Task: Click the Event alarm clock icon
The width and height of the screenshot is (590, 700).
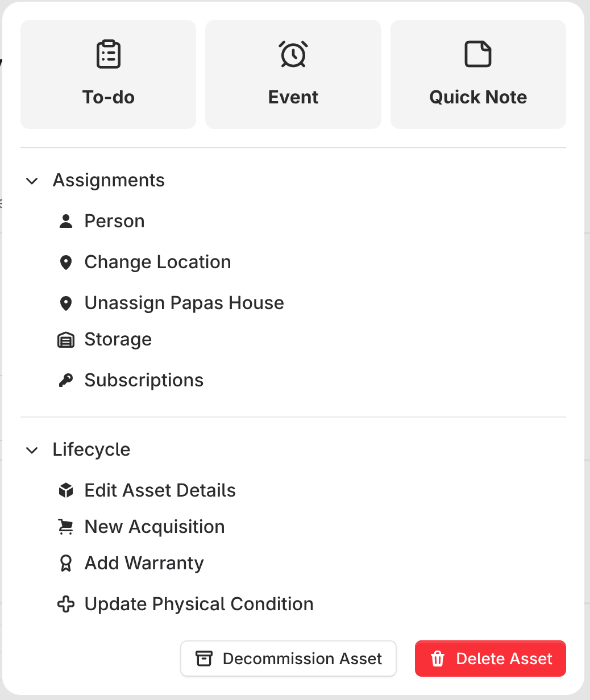Action: click(x=293, y=55)
